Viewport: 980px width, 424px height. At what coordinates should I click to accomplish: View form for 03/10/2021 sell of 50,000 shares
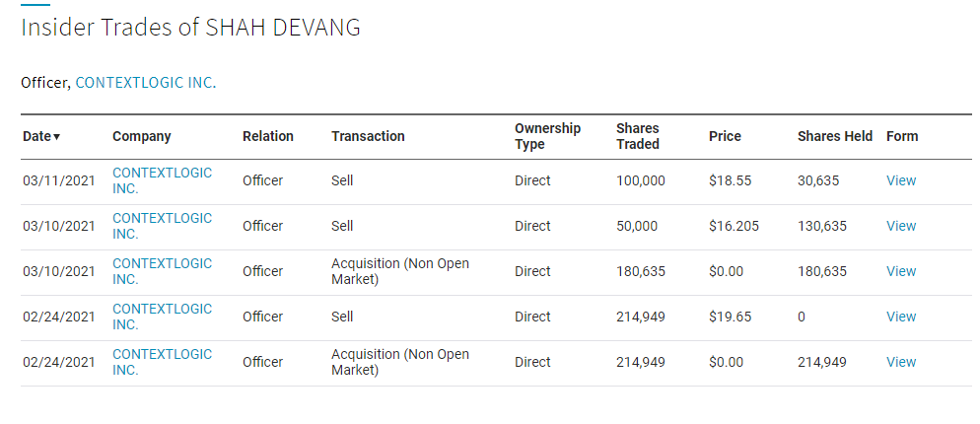pos(901,226)
